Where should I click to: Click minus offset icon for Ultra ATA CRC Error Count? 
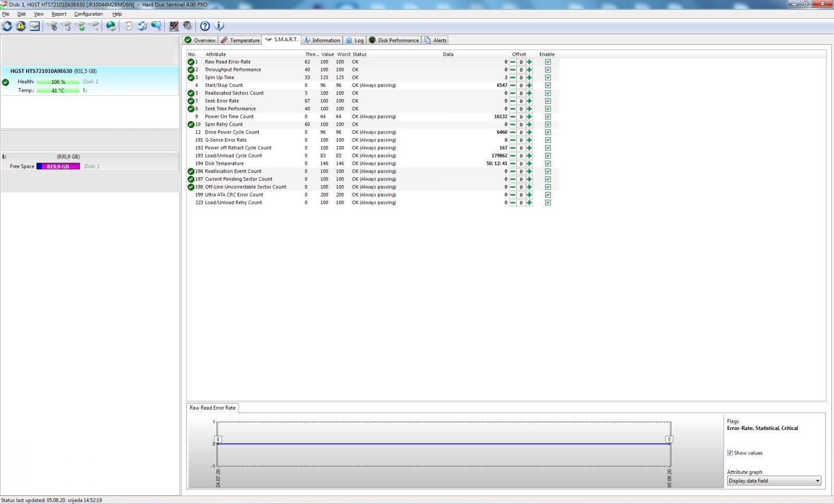pyautogui.click(x=512, y=195)
